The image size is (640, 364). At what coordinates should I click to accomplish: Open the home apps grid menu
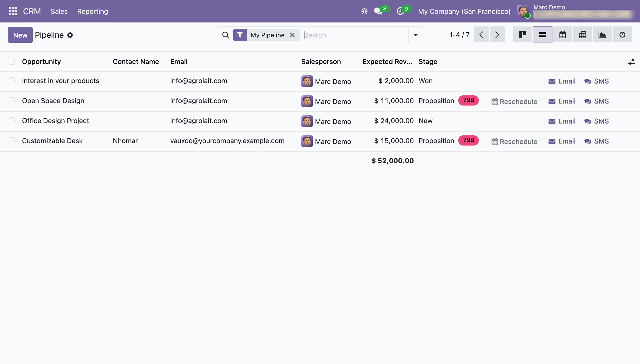(x=13, y=11)
